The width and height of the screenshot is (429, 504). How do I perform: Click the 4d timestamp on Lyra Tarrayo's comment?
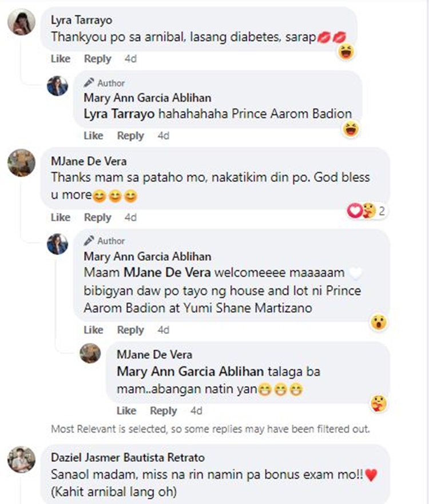(x=130, y=58)
